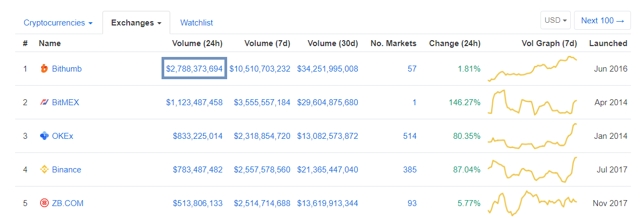
Task: Switch to the Watchlist tab
Action: (196, 23)
